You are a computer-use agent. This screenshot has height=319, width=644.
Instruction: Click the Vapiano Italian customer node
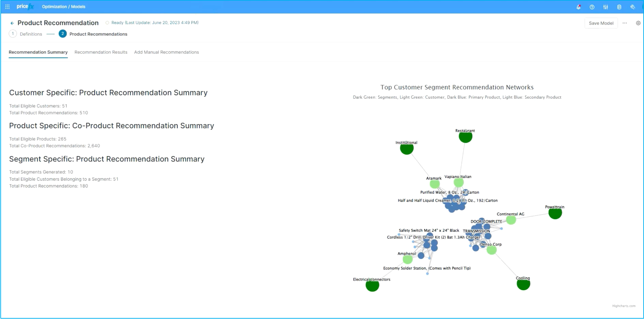(458, 182)
